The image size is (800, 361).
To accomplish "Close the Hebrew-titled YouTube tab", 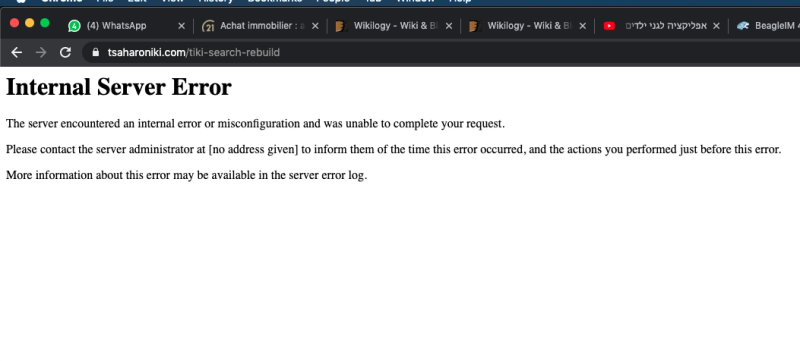I will tap(716, 26).
